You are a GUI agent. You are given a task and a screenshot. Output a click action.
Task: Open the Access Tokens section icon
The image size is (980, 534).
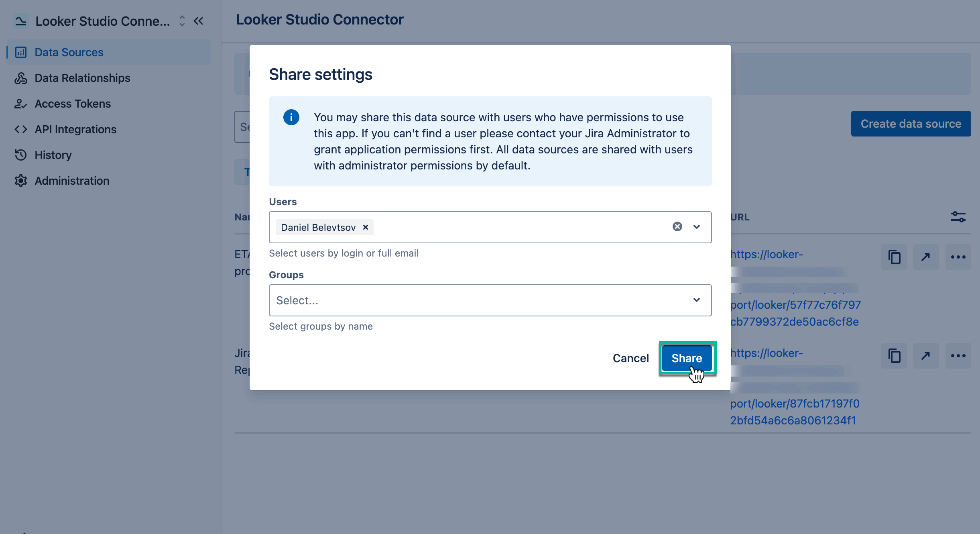[21, 104]
